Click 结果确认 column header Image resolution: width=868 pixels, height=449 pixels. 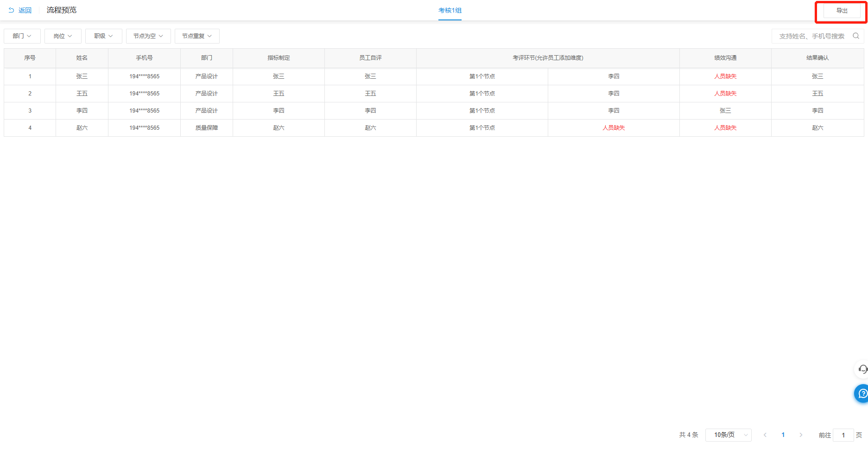818,58
